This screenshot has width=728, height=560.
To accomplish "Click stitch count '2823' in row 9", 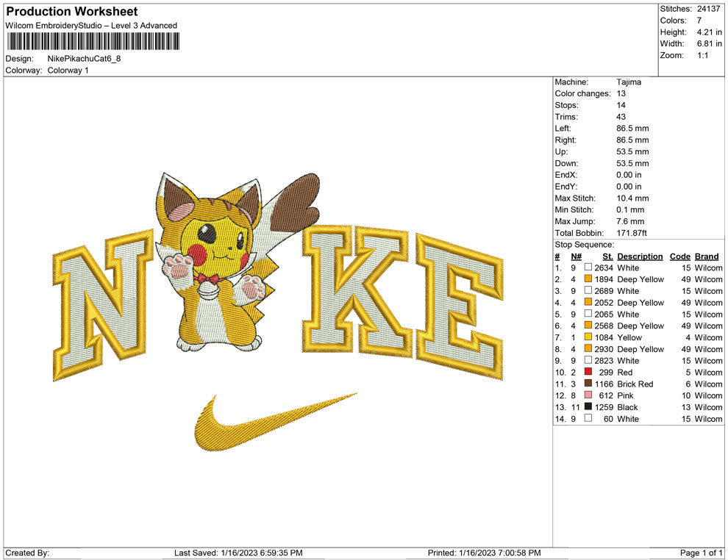I will [x=604, y=361].
